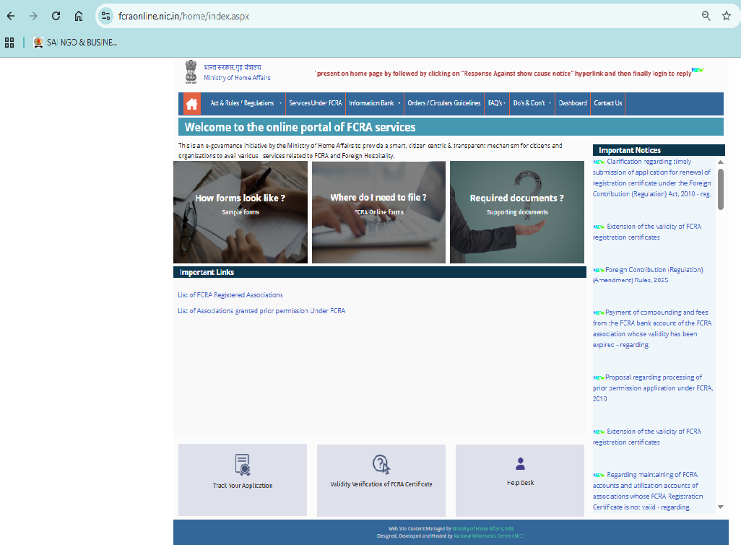741x560 pixels.
Task: Open Proposal regarding prior permission processing notice
Action: [x=653, y=388]
